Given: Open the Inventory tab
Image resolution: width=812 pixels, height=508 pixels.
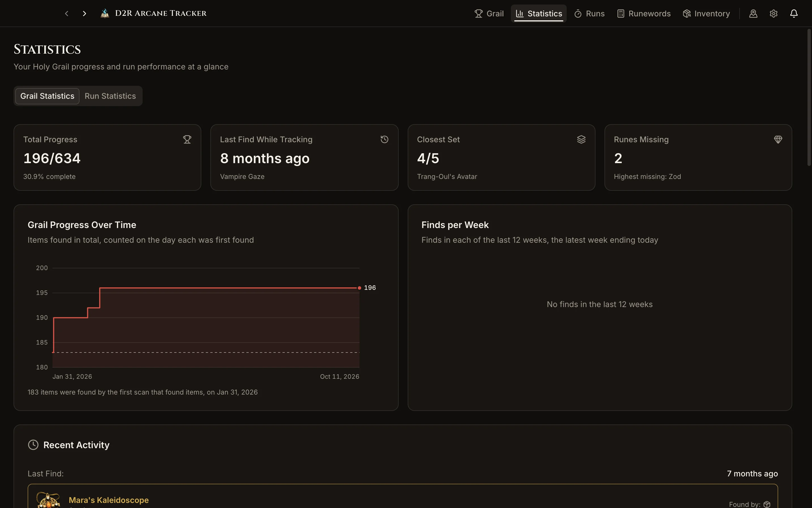Looking at the screenshot, I should (706, 14).
